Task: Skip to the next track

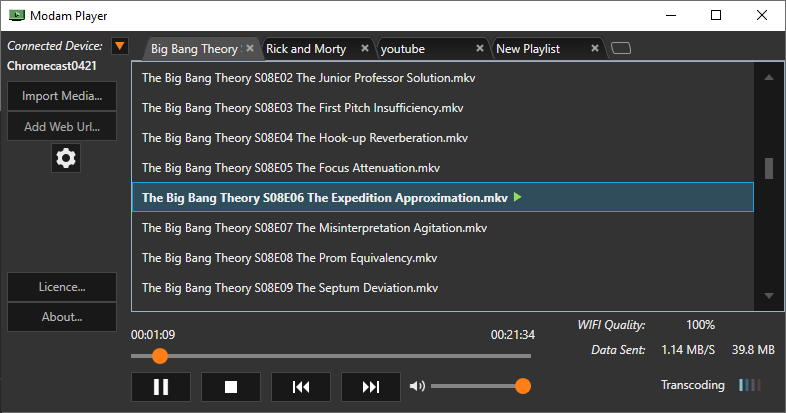Action: 371,387
